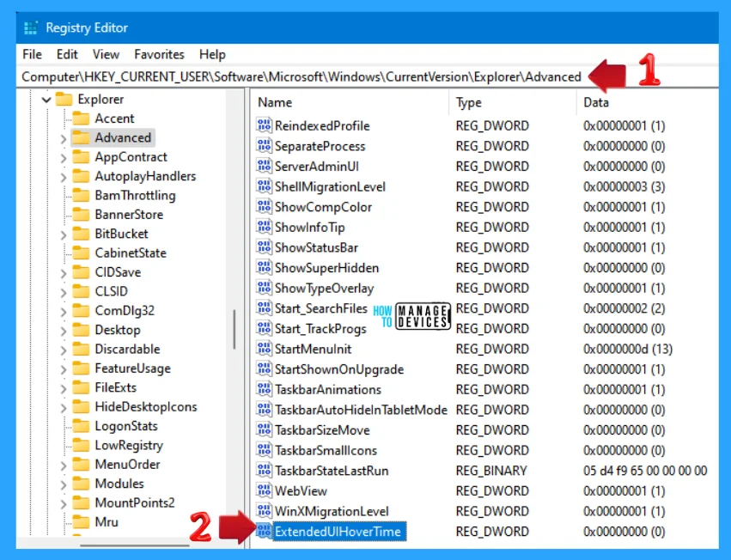
Task: Select the LogonStats folder icon
Action: tap(81, 426)
